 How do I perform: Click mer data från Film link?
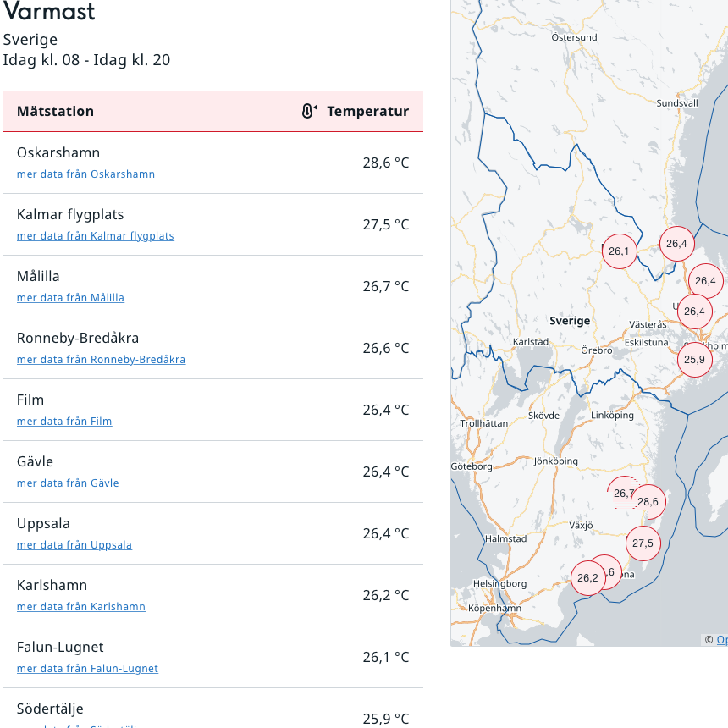click(64, 421)
